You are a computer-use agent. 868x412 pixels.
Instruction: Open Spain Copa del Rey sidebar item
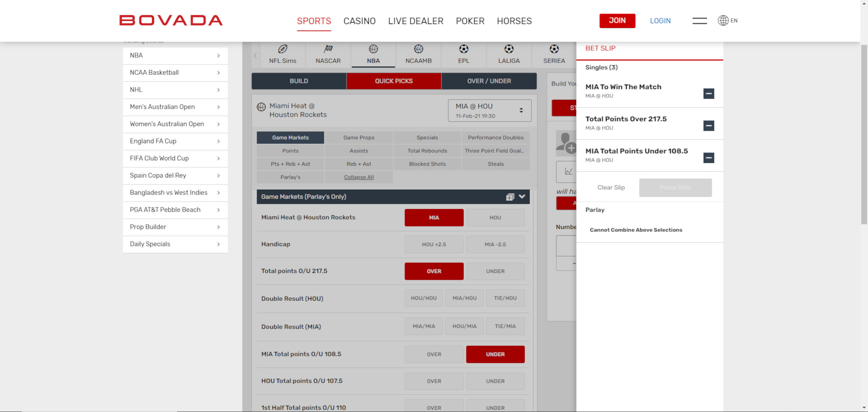coord(175,175)
